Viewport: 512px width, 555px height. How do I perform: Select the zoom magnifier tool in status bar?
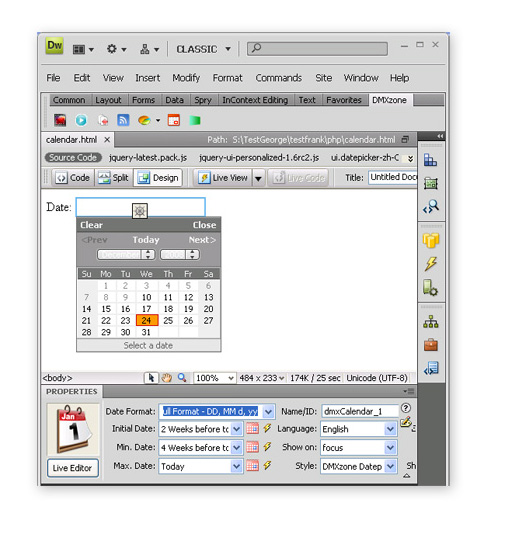[182, 378]
